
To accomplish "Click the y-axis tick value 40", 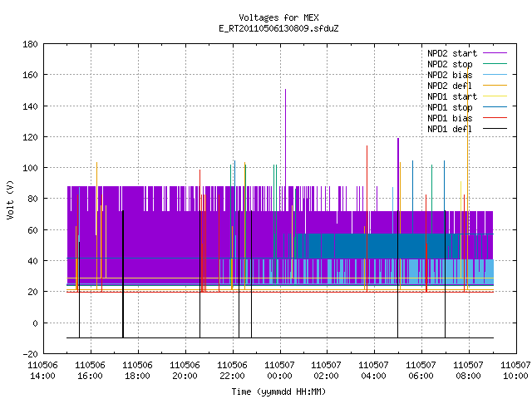I will (x=32, y=261).
